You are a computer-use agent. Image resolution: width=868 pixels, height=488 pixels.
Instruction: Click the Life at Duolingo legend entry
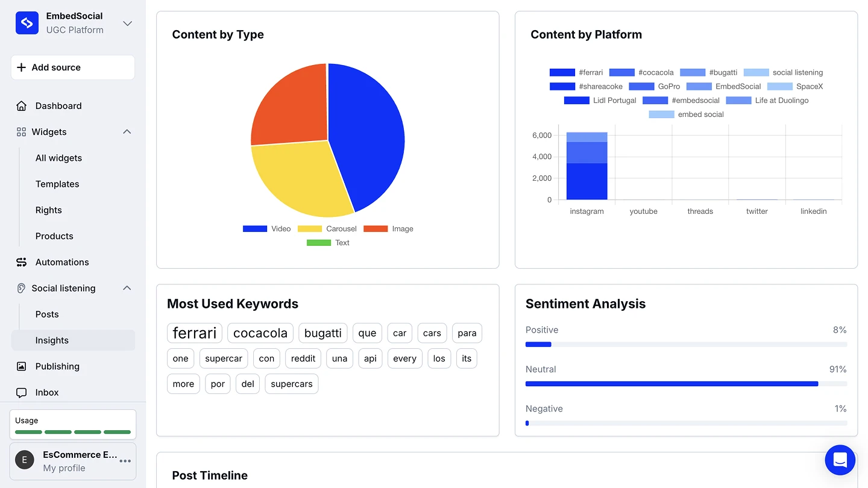767,101
